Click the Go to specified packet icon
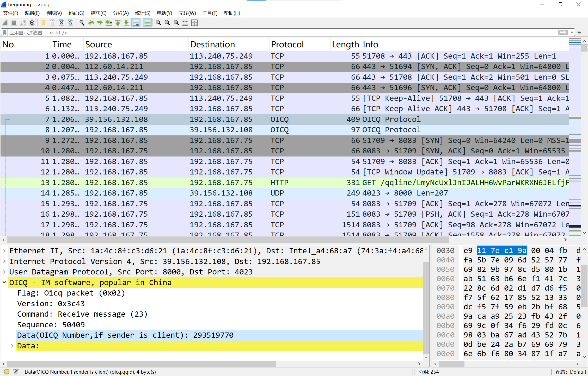Viewport: 588px width, 376px height. pyautogui.click(x=109, y=23)
